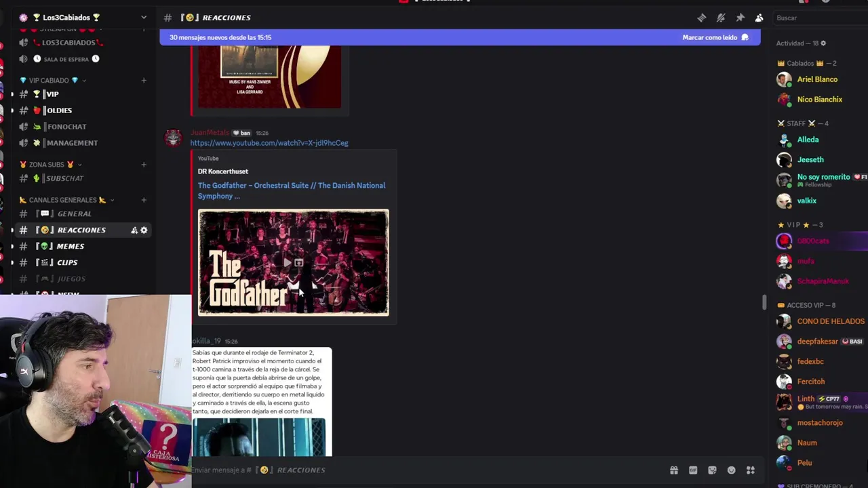Viewport: 868px width, 488px height.
Task: Click invite people icon on REACCIONES
Action: (x=134, y=230)
